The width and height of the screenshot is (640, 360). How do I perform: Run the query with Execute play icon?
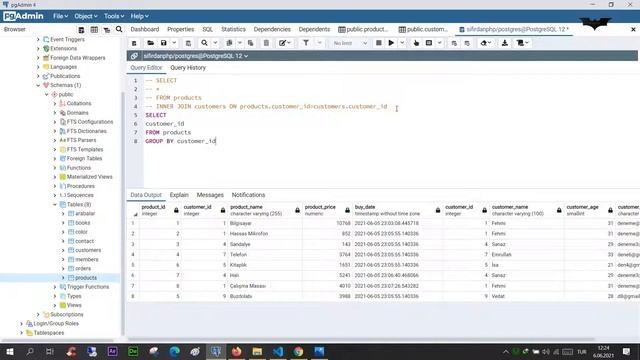391,43
